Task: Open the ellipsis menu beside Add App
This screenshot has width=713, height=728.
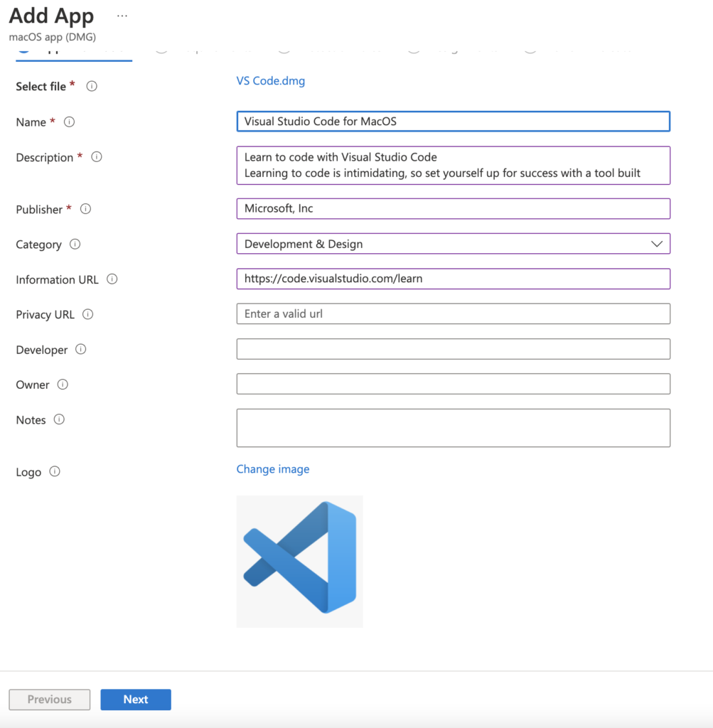Action: click(122, 16)
